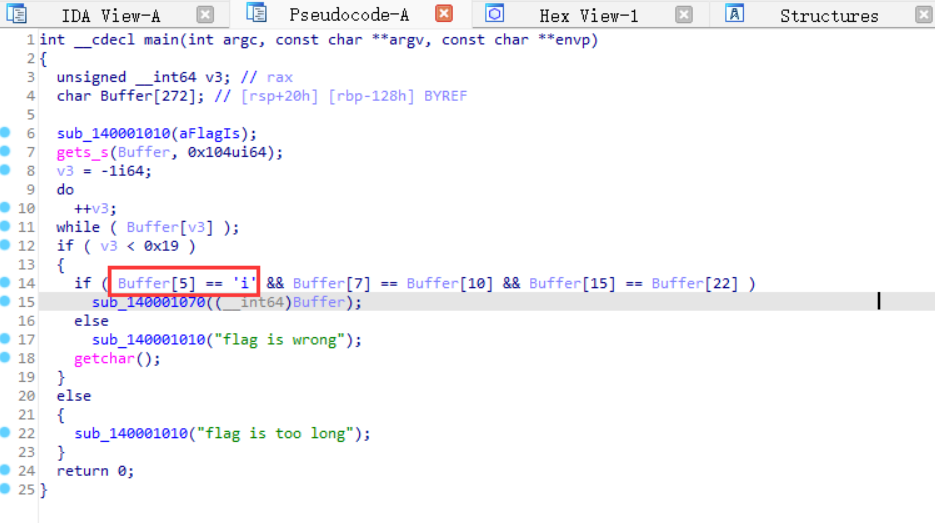Click the argv parameter in the signature
This screenshot has width=935, height=523.
pyautogui.click(x=407, y=40)
